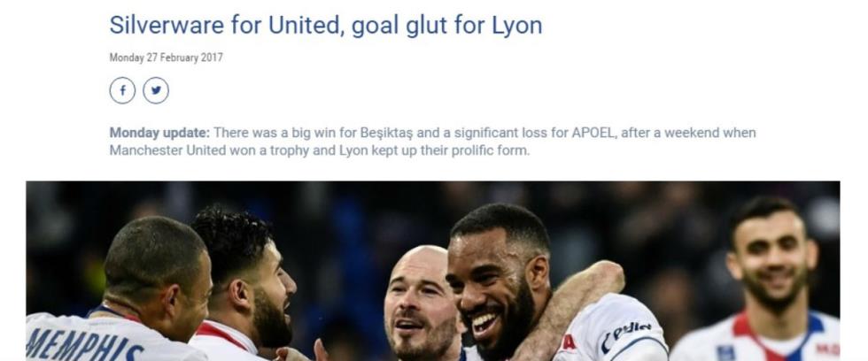Image resolution: width=868 pixels, height=361 pixels.
Task: Share the article on Twitter
Action: point(156,90)
